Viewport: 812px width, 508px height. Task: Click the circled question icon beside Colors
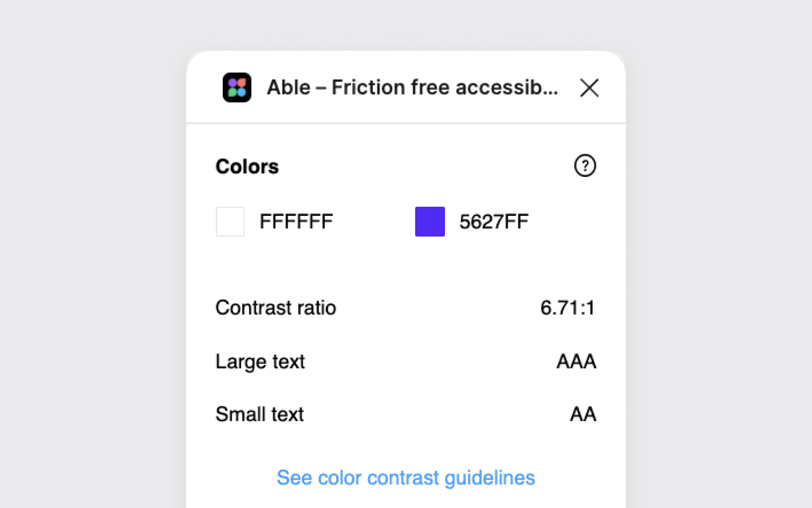point(585,166)
